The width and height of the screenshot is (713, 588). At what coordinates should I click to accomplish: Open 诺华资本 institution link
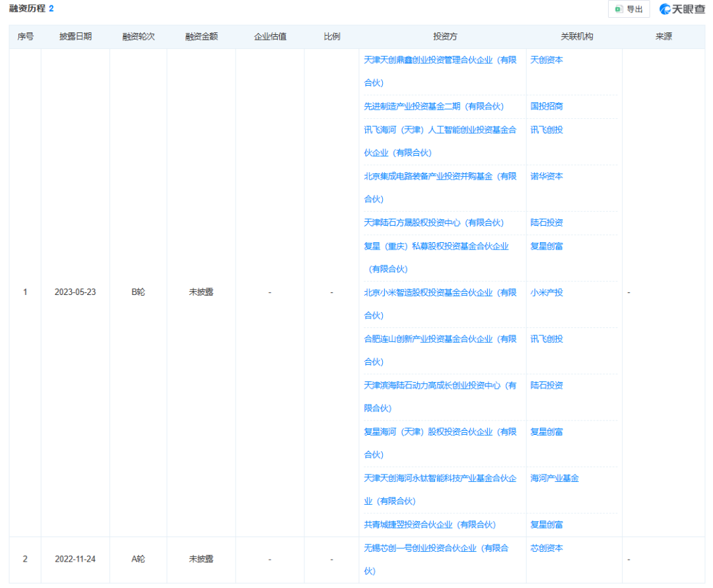click(x=547, y=176)
